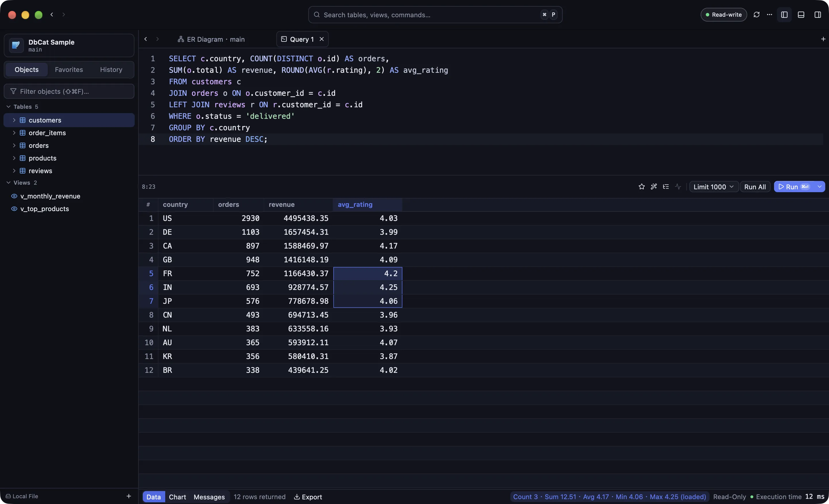Viewport: 829px width, 504px height.
Task: Switch to the Favorites tab
Action: (x=69, y=70)
